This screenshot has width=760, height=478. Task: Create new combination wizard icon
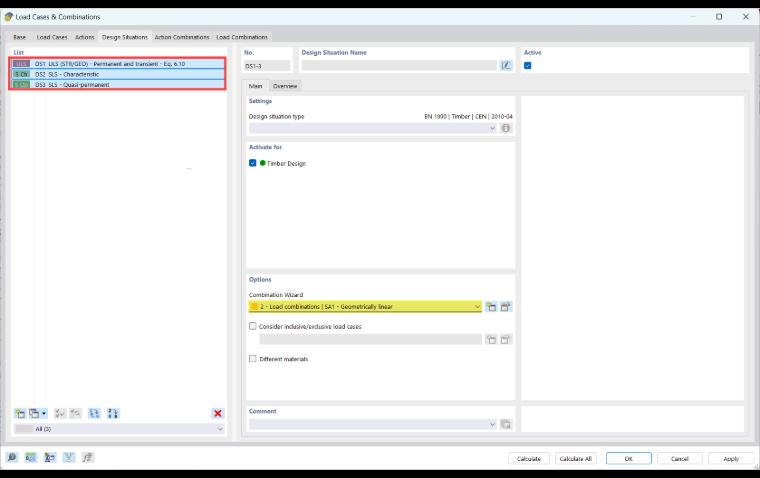[491, 307]
